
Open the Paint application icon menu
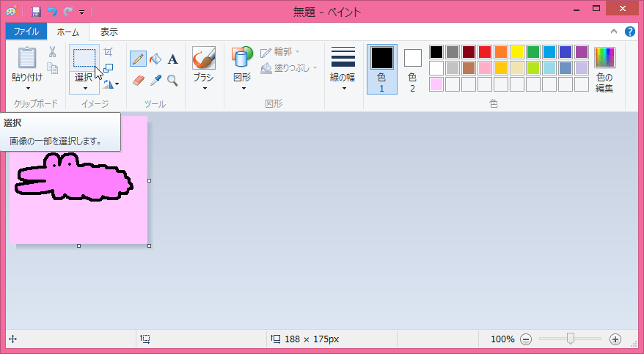coord(12,11)
